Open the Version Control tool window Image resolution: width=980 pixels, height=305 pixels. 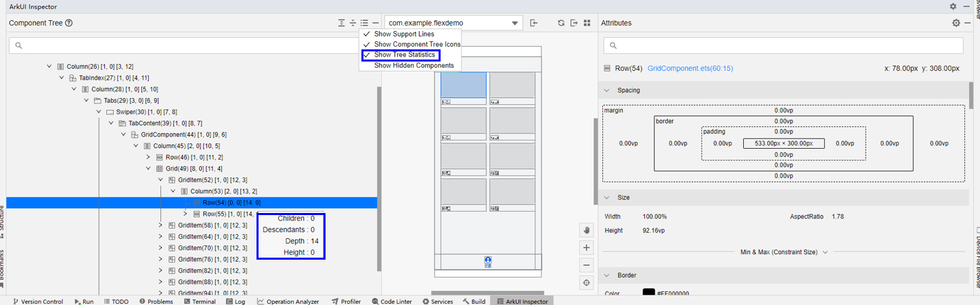click(37, 302)
